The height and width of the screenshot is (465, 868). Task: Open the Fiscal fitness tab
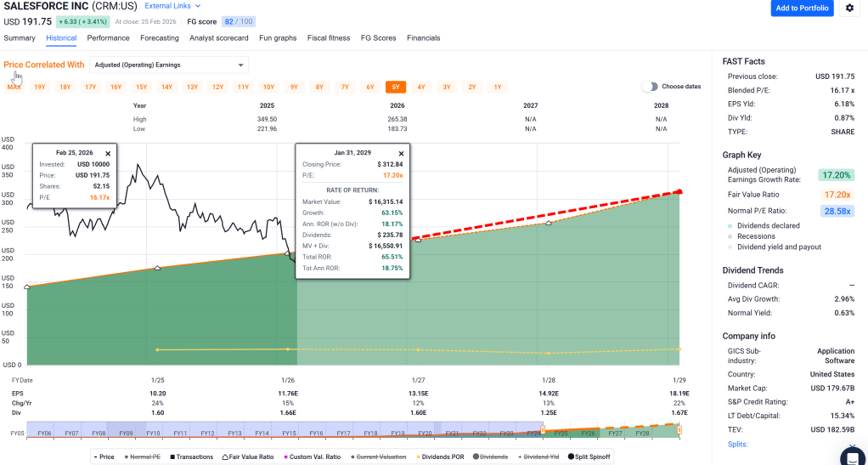point(329,38)
